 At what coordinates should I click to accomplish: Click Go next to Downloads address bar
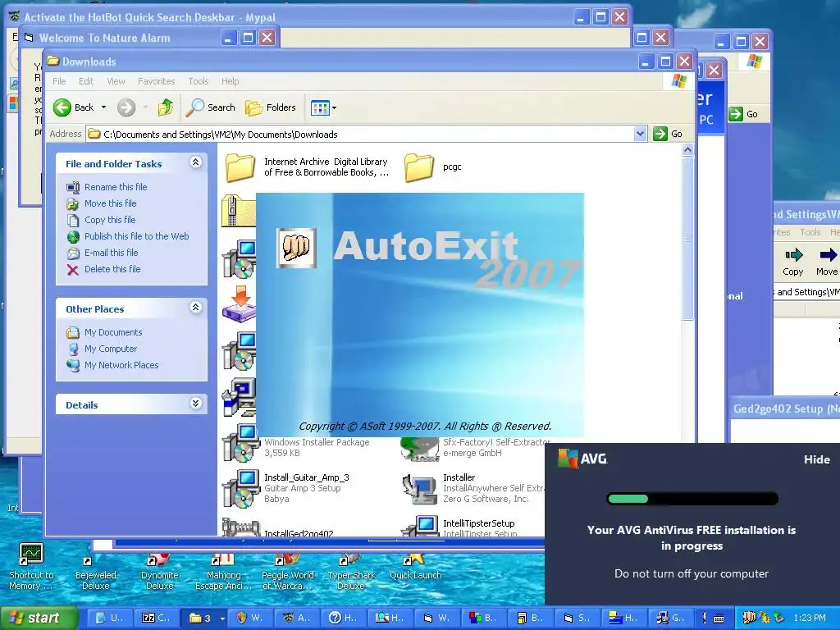(668, 134)
